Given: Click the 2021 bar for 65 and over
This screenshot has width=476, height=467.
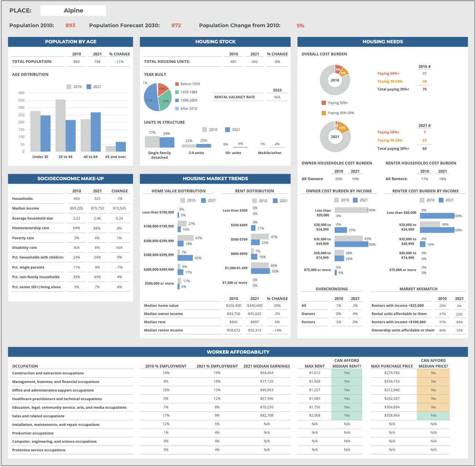Looking at the screenshot, I should (x=121, y=147).
